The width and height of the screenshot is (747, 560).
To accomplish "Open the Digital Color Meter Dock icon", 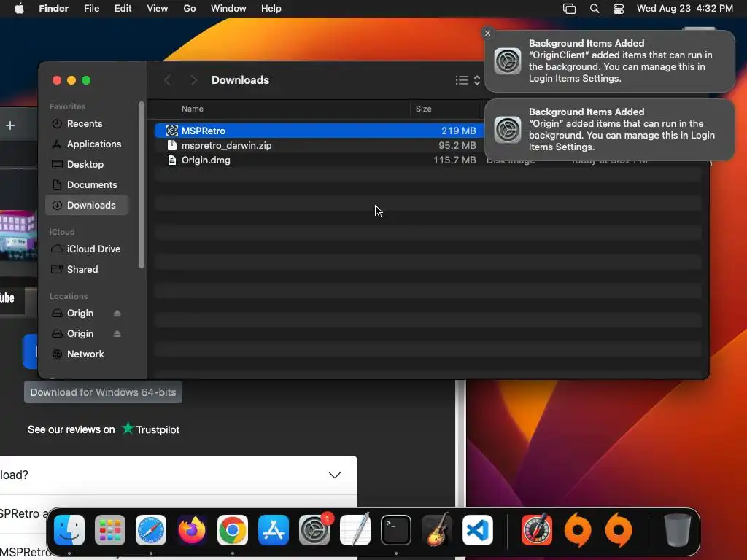I will [537, 530].
